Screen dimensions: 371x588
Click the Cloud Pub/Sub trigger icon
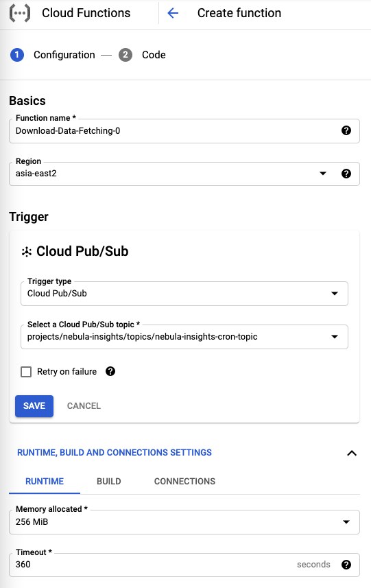pyautogui.click(x=27, y=252)
